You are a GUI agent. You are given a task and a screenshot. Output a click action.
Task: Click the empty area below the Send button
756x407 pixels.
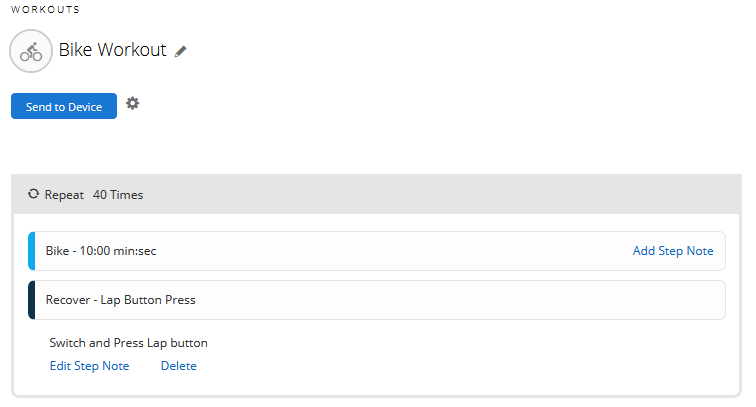[x=193, y=147]
